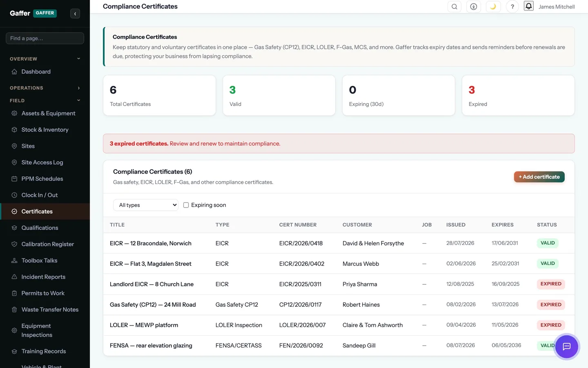This screenshot has width=588, height=368.
Task: Click the Permits to Work icon
Action: tap(14, 293)
